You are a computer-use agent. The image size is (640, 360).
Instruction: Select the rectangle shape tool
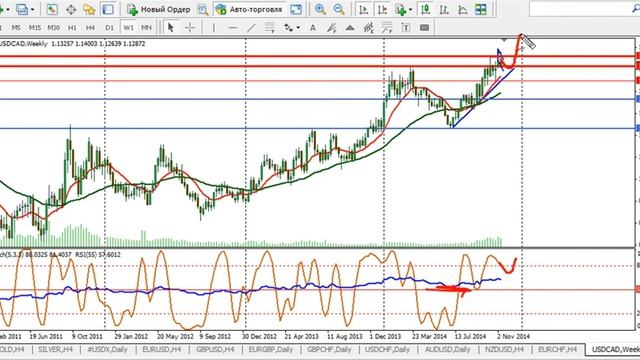click(424, 28)
